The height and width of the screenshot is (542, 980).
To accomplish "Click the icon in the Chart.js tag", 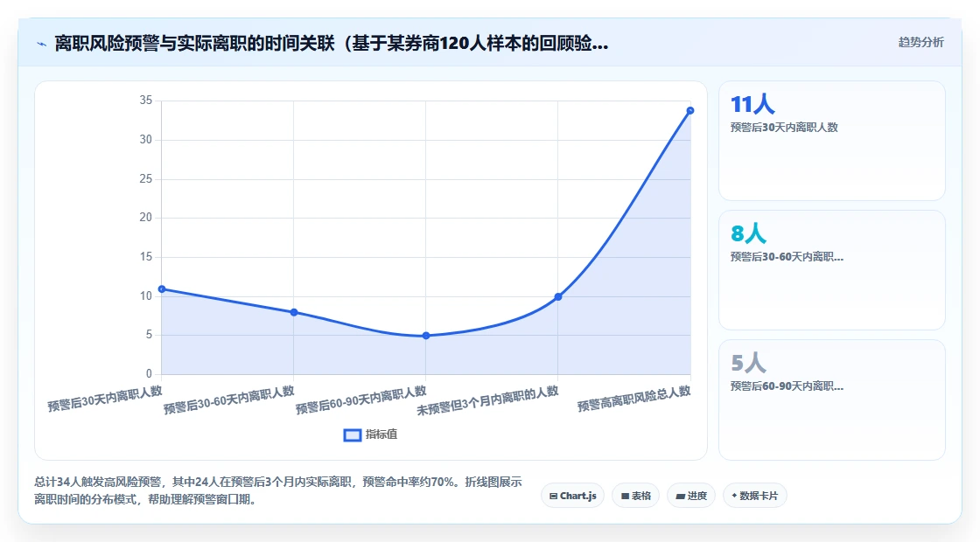I will 553,496.
